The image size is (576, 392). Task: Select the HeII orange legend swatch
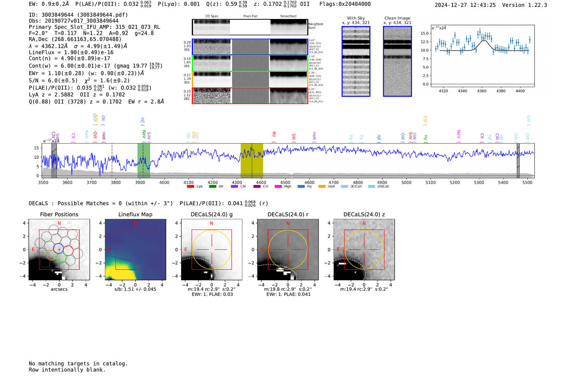click(x=322, y=186)
